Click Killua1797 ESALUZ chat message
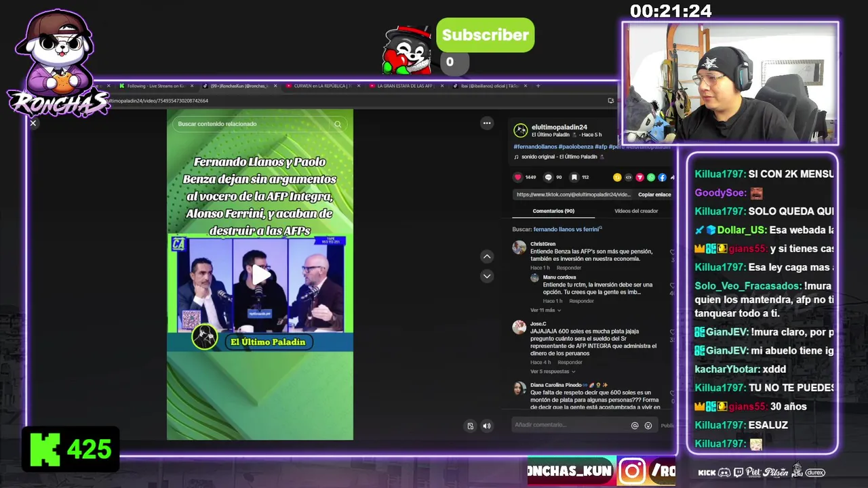The height and width of the screenshot is (488, 868). [x=741, y=425]
